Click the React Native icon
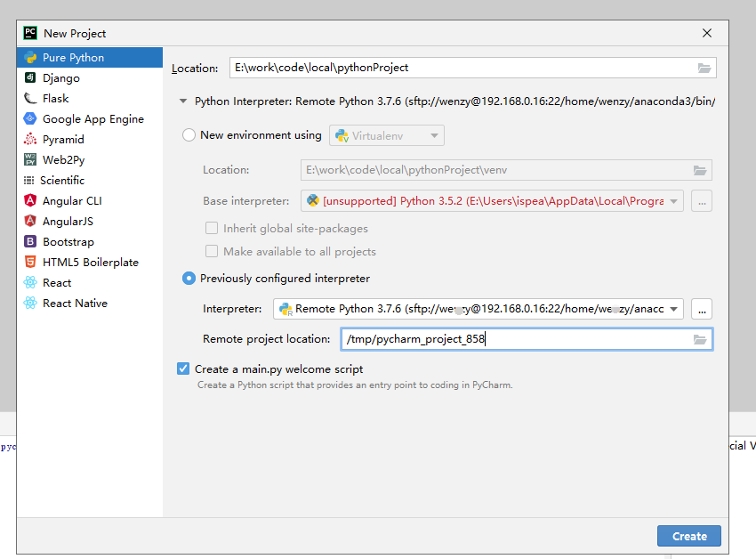The image size is (756, 559). 30,303
